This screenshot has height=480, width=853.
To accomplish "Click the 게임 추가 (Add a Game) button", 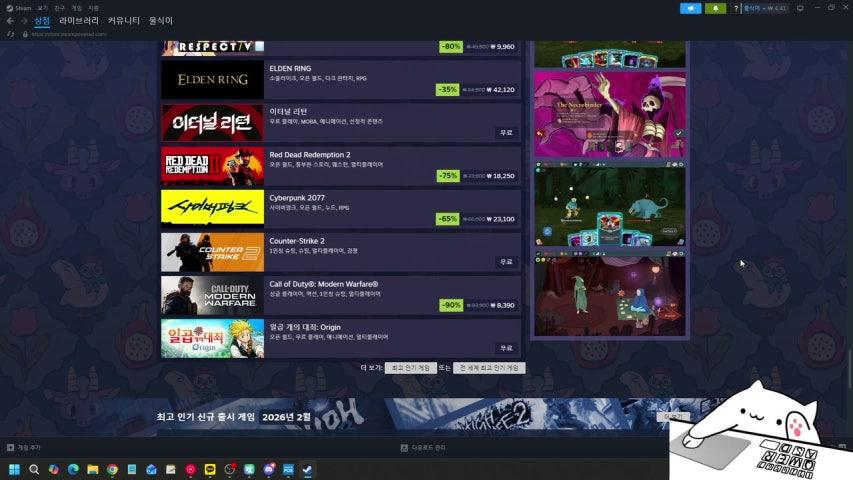I will 23,447.
